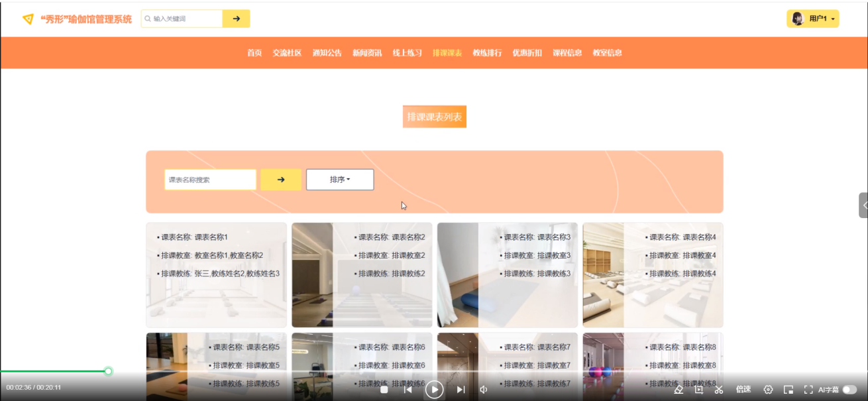Click the eraser annotation icon in player
The image size is (868, 401).
pos(678,390)
